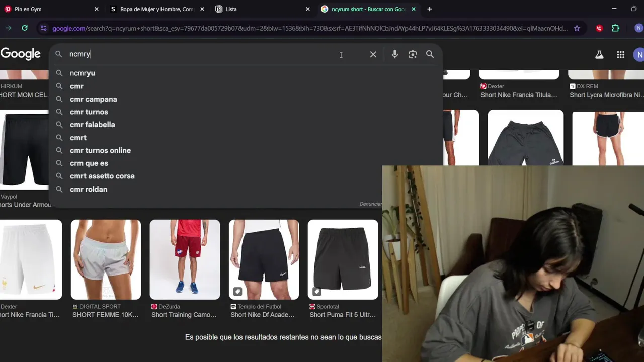Open the white Nike Francia shorts image
The image size is (644, 362).
(x=31, y=259)
